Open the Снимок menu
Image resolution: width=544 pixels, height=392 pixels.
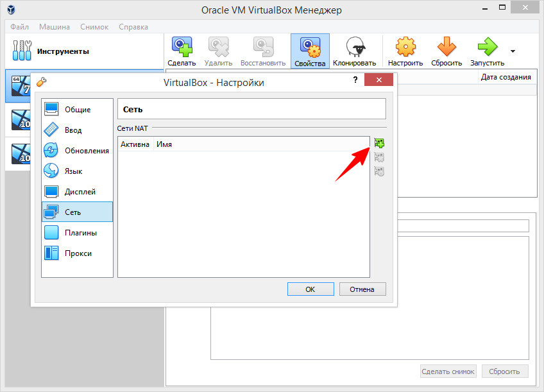(x=94, y=27)
